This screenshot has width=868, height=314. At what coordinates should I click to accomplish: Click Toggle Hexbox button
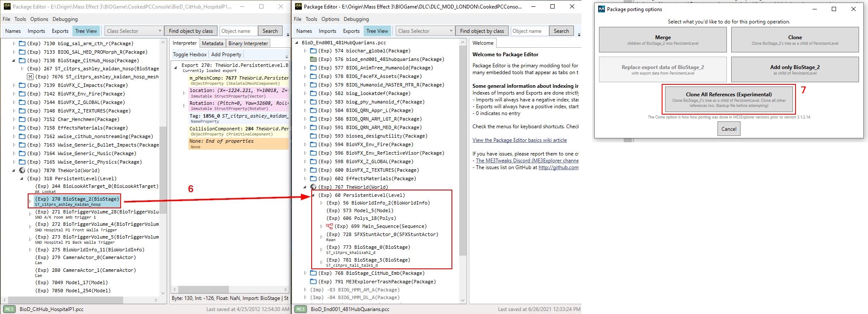click(x=190, y=55)
